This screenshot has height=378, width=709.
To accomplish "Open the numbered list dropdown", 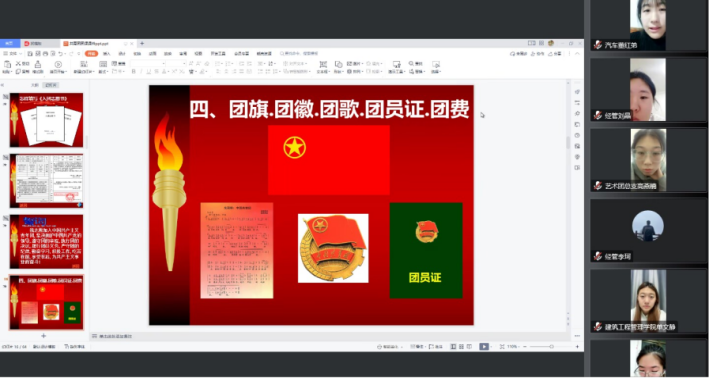I will [x=232, y=63].
